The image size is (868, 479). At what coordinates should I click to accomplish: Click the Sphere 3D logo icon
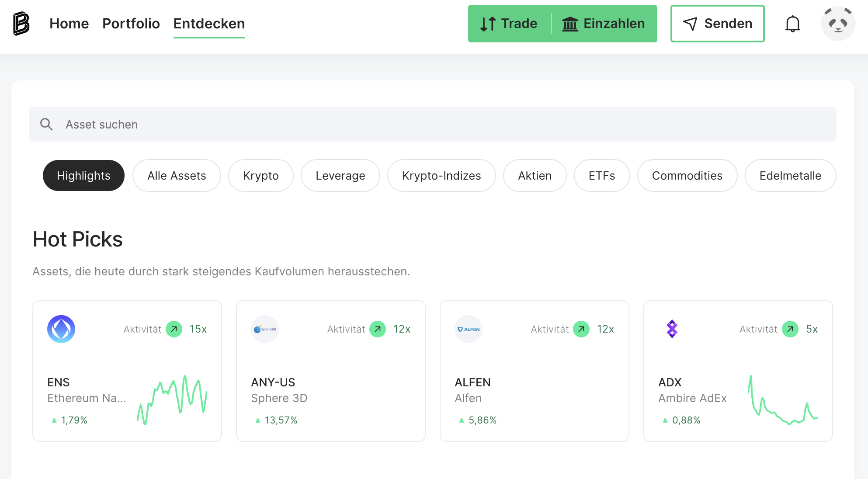(x=265, y=329)
